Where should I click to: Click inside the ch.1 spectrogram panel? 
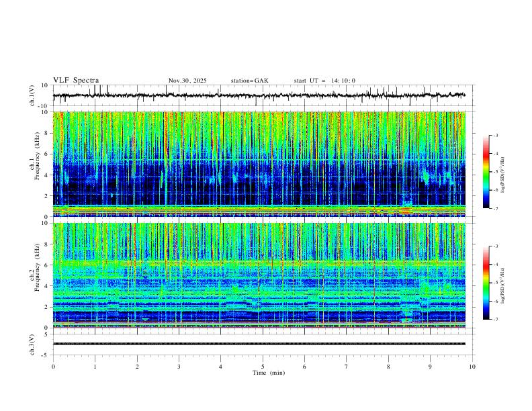[259, 164]
